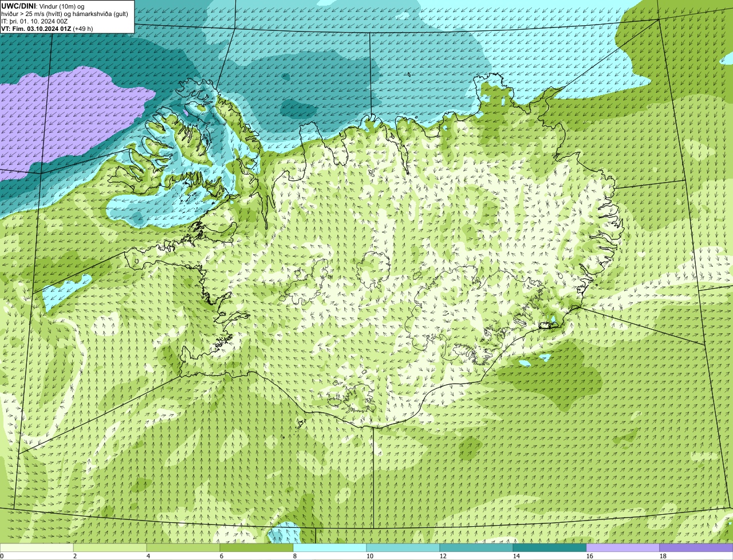Click the 16–18 m/s lavender legend swatch
The height and width of the screenshot is (560, 733).
point(623,547)
